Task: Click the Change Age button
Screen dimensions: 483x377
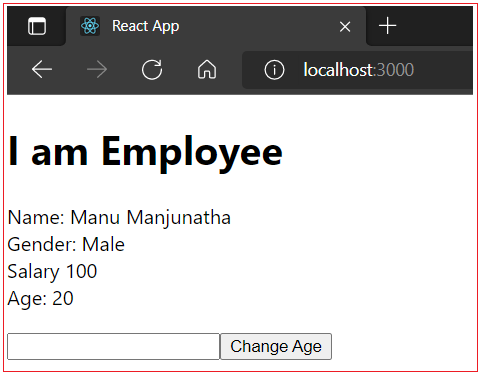Action: tap(276, 346)
